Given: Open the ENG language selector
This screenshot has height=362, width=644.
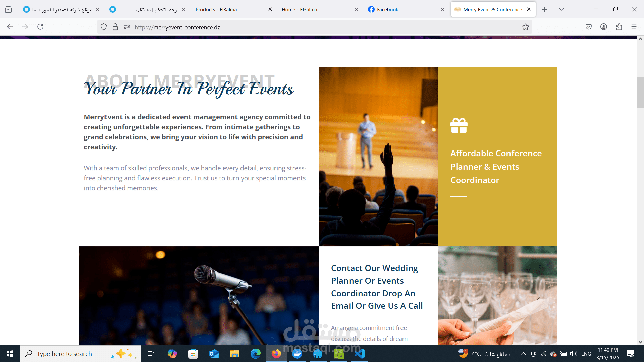Looking at the screenshot, I should click(586, 354).
